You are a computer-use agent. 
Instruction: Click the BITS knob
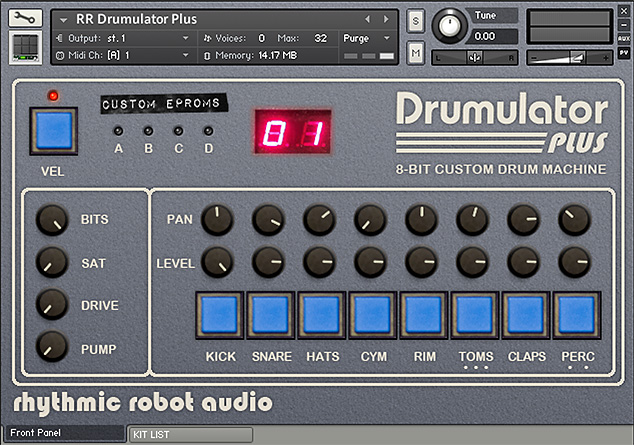pos(51,220)
